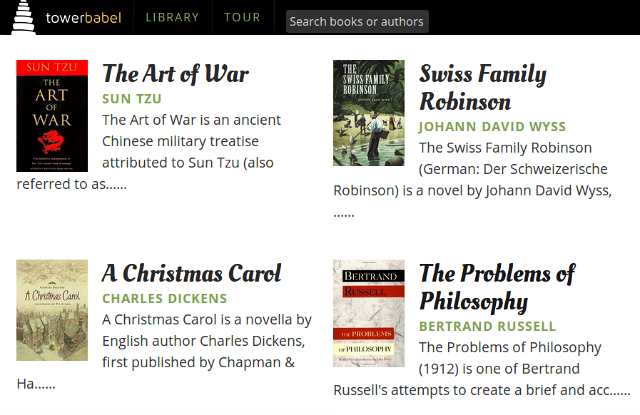Open The Problems of Philosophy cover thumbnail
Screen dimensions: 640x415
pos(369,313)
